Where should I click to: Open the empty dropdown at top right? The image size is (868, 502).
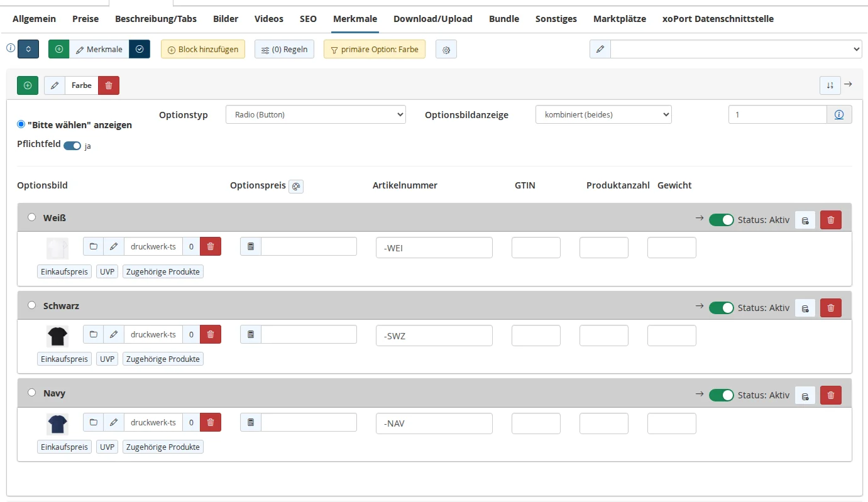[x=736, y=49]
